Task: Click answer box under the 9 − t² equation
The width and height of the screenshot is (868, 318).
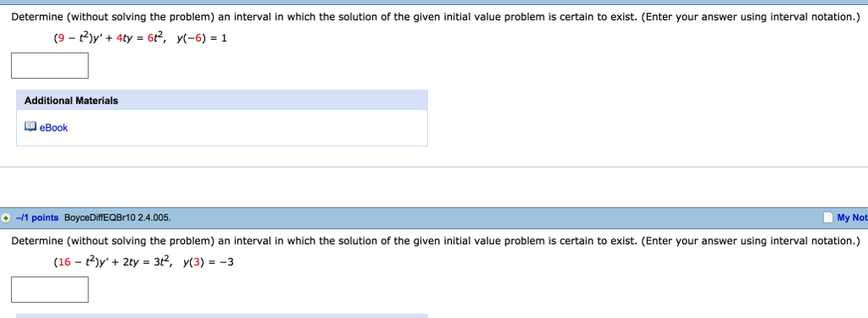Action: pos(50,66)
